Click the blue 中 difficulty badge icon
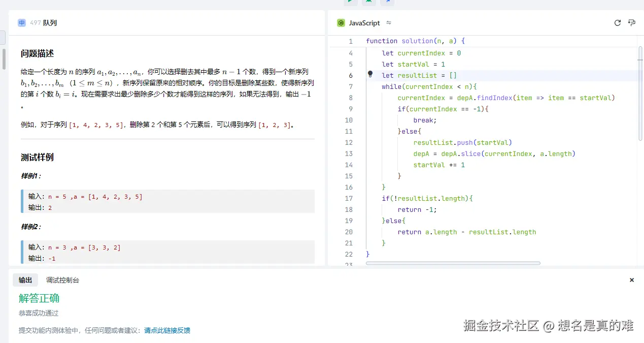The width and height of the screenshot is (644, 343). (21, 22)
